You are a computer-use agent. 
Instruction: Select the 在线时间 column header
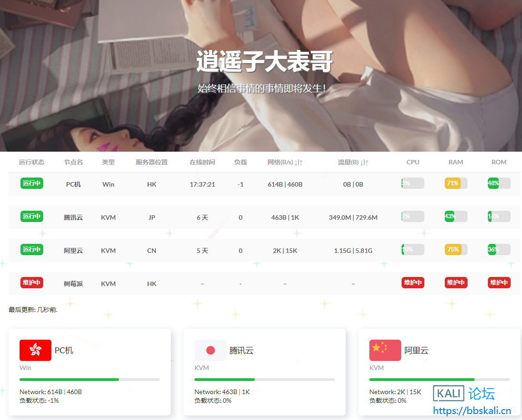point(202,162)
